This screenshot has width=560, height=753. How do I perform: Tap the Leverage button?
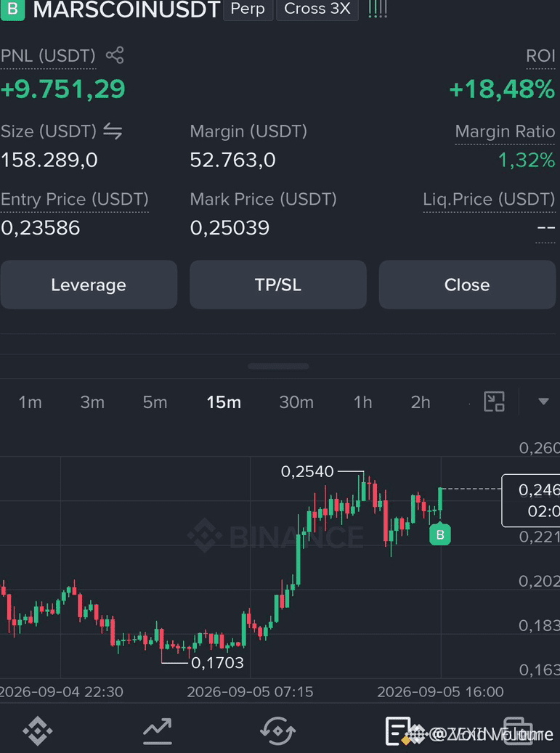tap(89, 285)
